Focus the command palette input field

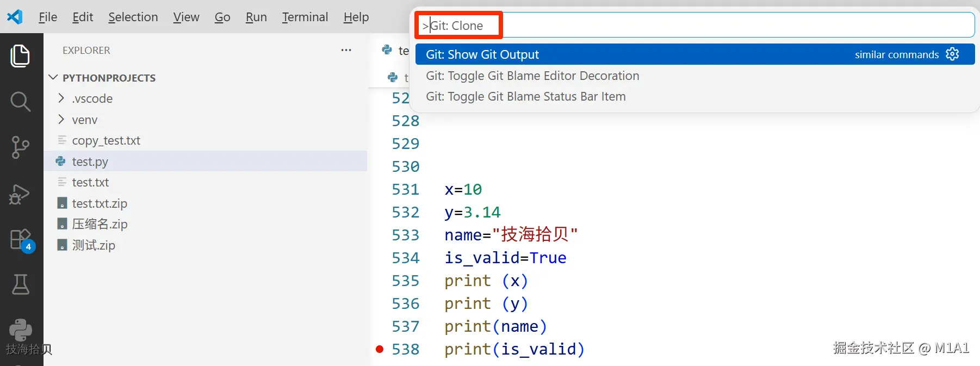pos(695,25)
